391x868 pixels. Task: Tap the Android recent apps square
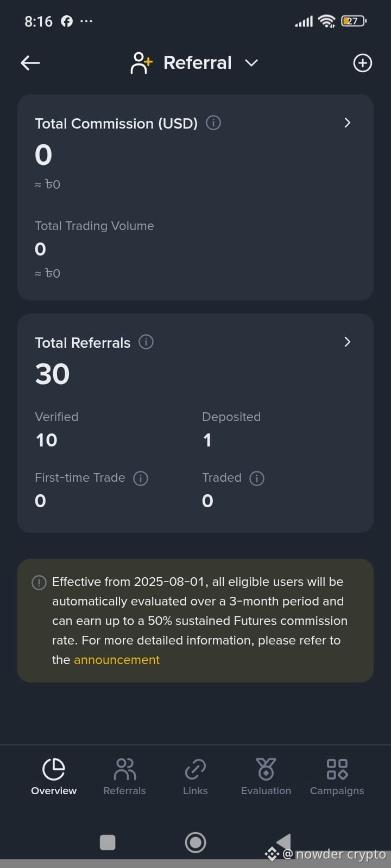[x=108, y=843]
